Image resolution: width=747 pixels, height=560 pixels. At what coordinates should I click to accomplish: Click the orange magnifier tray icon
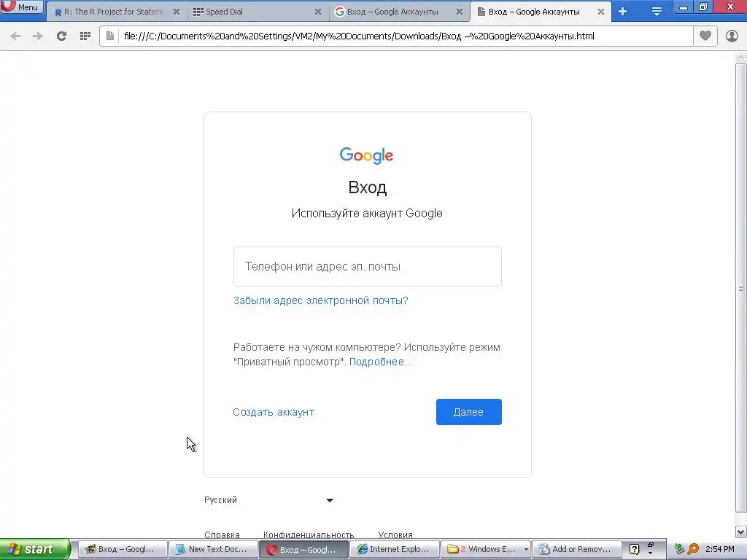694,549
